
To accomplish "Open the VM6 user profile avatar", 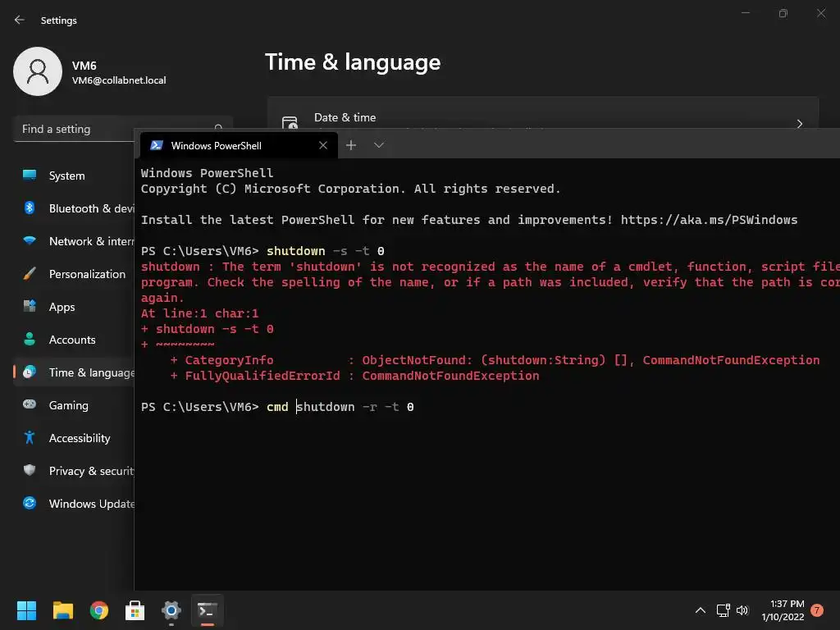I will [38, 71].
